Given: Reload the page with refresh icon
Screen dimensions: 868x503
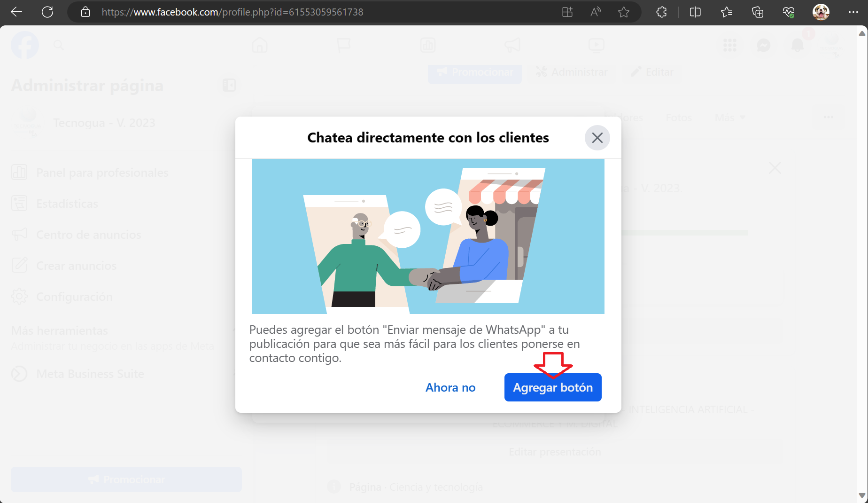Looking at the screenshot, I should pos(47,12).
